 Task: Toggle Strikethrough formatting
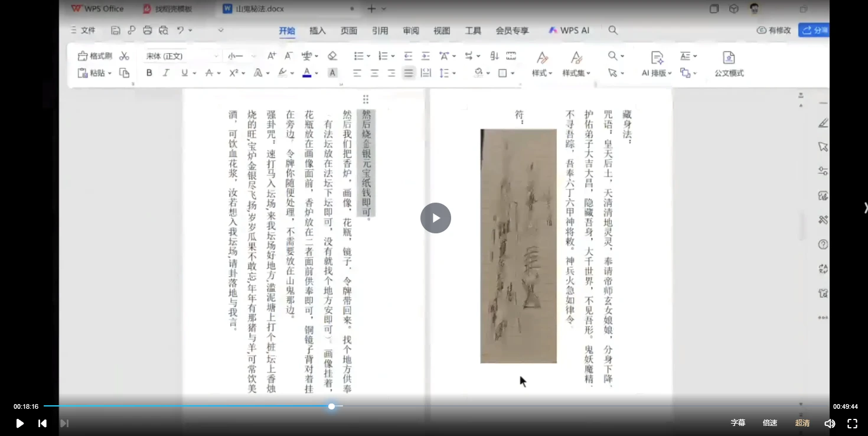(x=208, y=73)
